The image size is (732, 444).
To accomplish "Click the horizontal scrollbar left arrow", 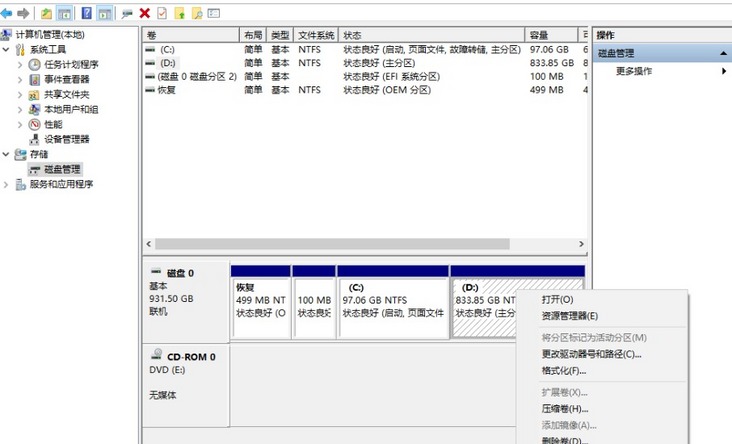I will [x=148, y=244].
